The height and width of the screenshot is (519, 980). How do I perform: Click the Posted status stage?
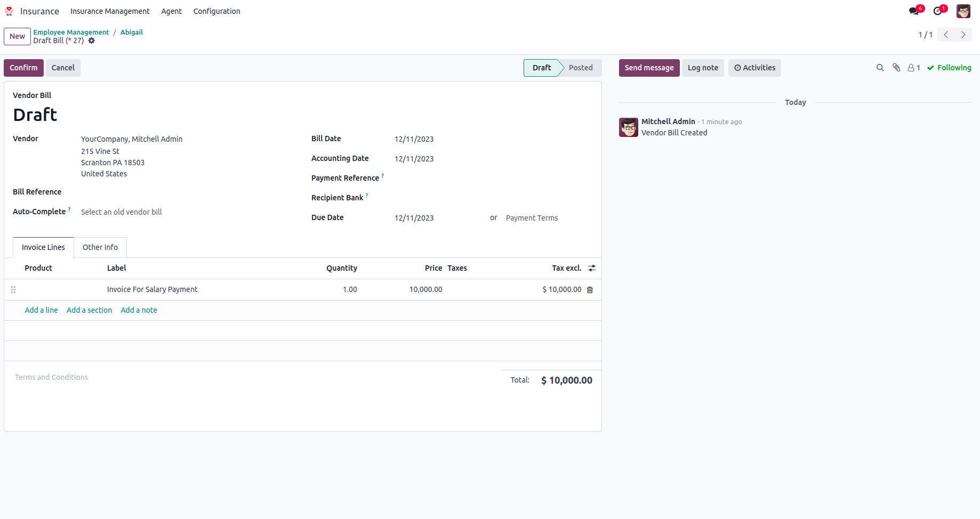pyautogui.click(x=581, y=68)
